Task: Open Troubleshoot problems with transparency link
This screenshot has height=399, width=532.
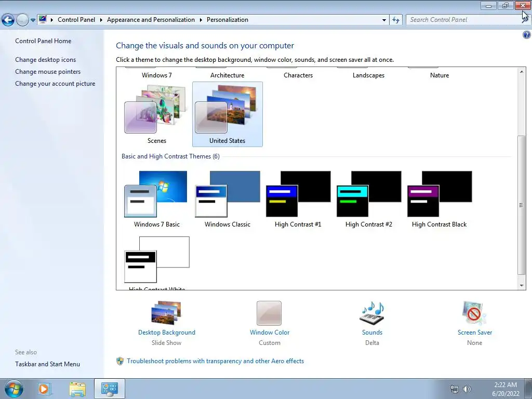Action: click(x=215, y=361)
